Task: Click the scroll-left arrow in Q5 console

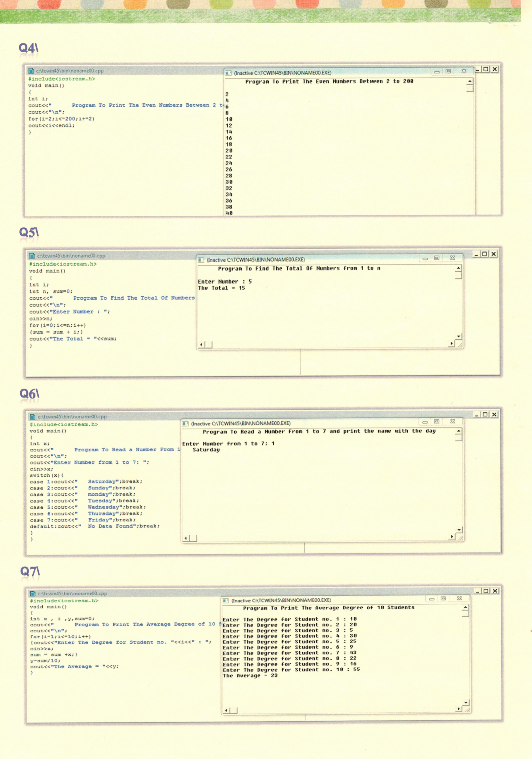Action: coord(201,345)
